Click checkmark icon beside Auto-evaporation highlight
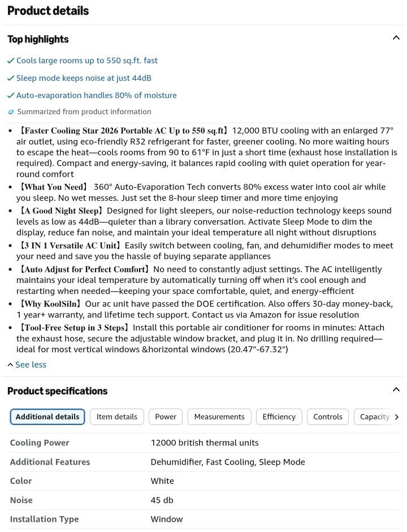Viewport: 407px width, 532px height. click(x=11, y=95)
